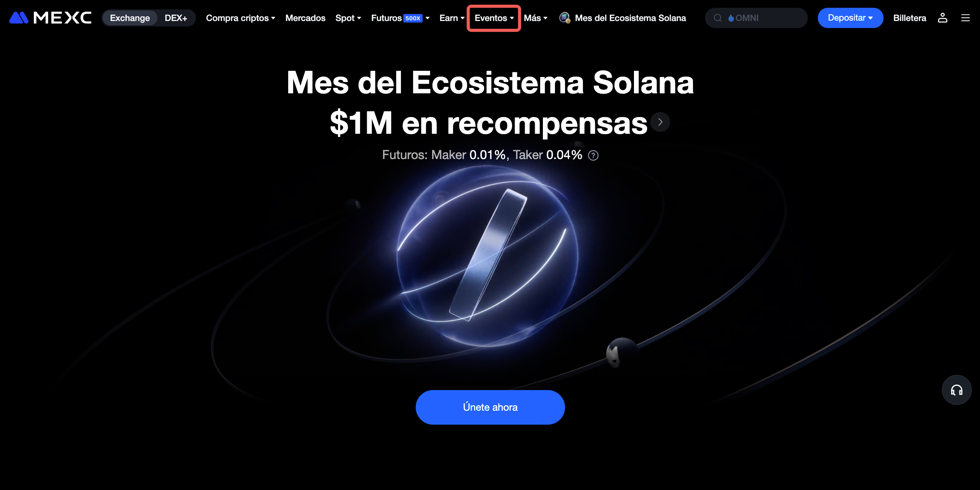Expand the Spot dropdown menu
The image size is (980, 490).
click(x=348, y=18)
